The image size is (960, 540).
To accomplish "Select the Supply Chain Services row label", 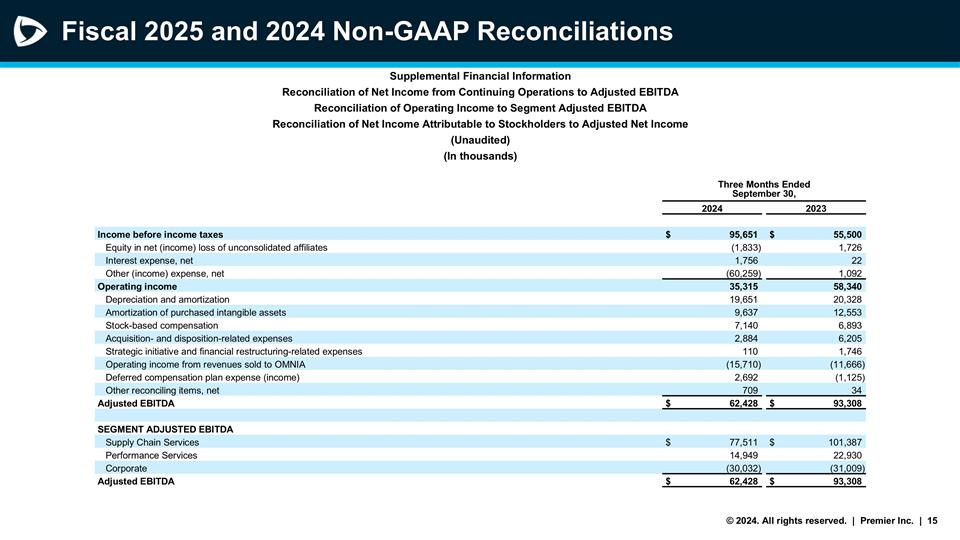I will [152, 442].
